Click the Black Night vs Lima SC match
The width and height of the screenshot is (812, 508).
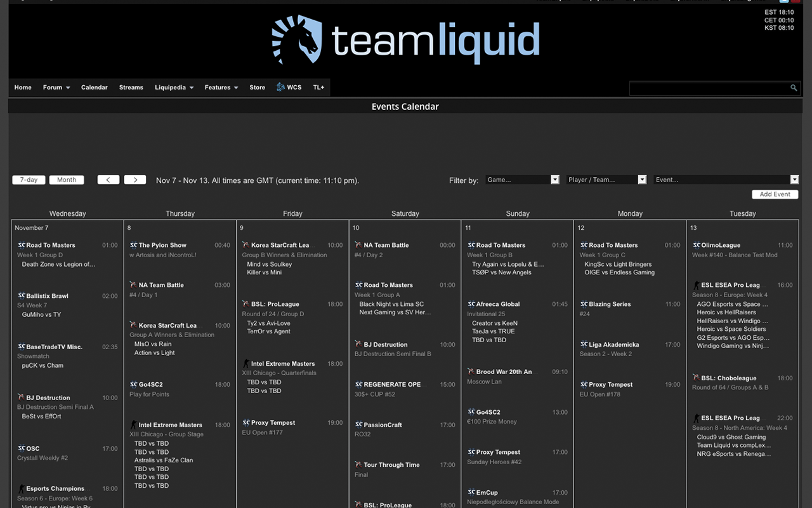click(391, 304)
